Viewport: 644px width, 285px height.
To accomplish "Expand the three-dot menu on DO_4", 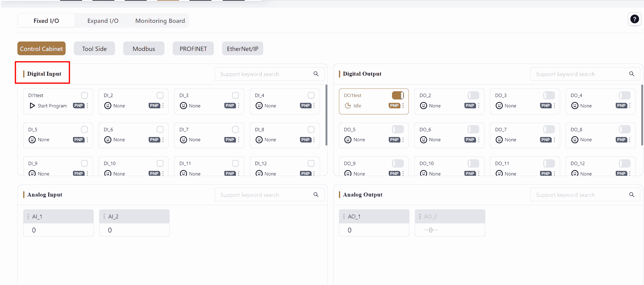I will point(630,106).
